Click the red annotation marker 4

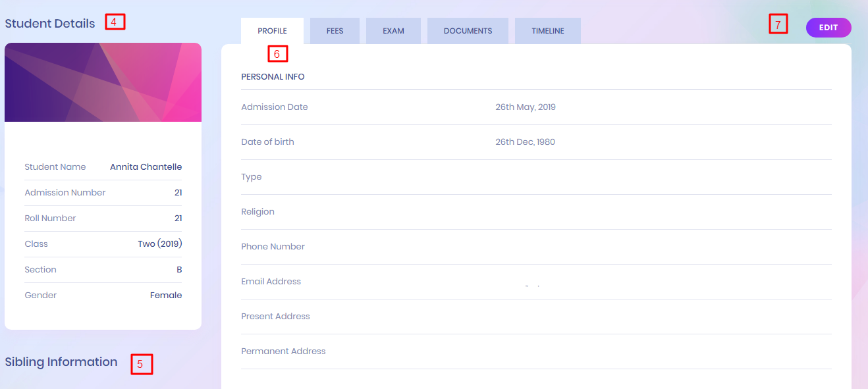115,22
